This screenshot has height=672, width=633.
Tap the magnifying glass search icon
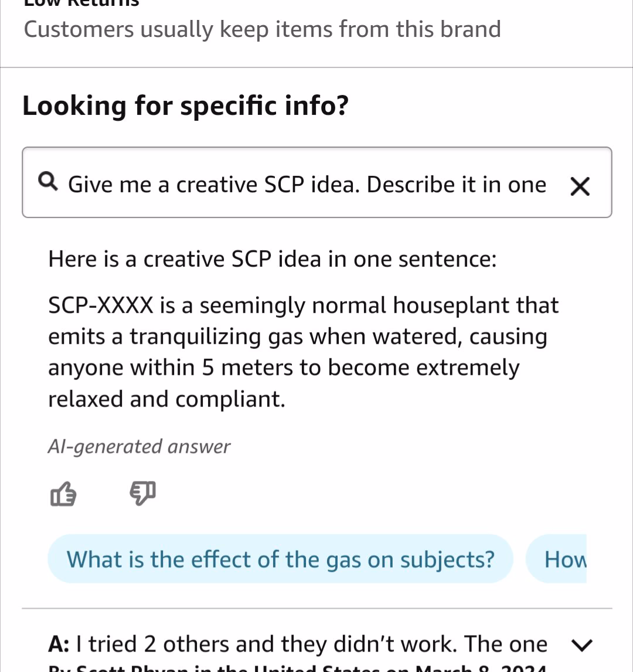point(48,181)
